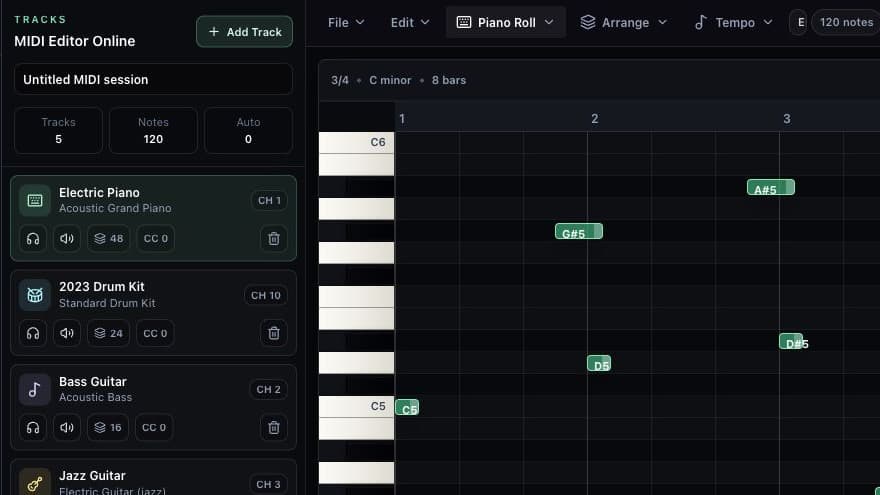Mute the Electric Piano track

67,239
